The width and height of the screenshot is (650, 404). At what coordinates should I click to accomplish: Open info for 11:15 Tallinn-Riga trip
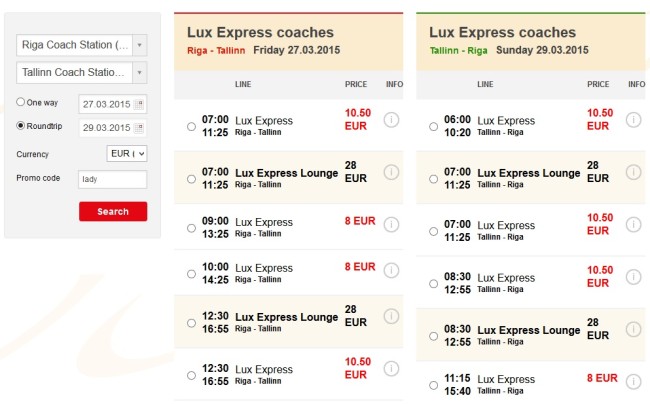pyautogui.click(x=633, y=381)
